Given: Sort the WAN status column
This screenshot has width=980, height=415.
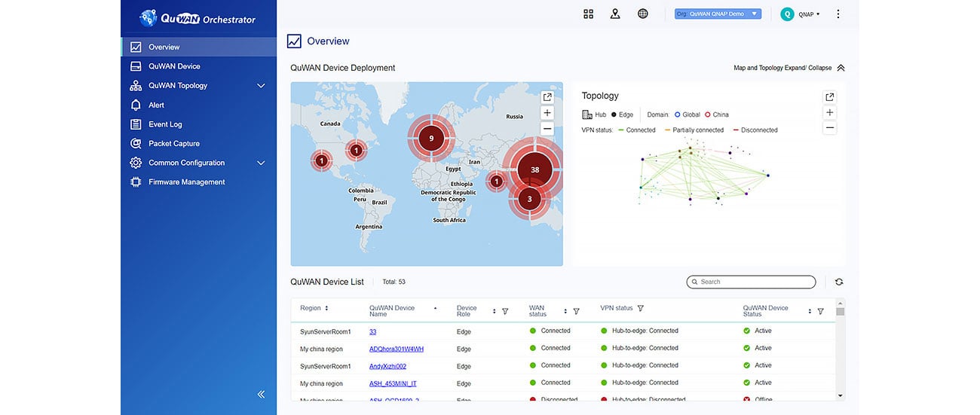Looking at the screenshot, I should [565, 311].
